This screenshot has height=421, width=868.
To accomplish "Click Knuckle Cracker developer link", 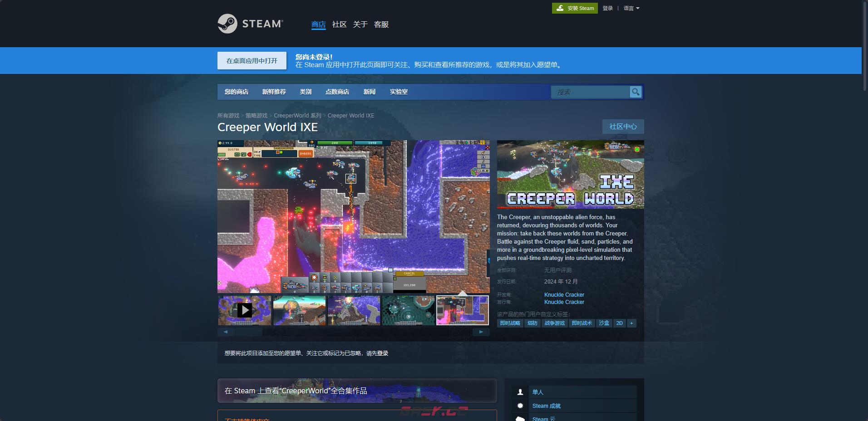I will 564,295.
